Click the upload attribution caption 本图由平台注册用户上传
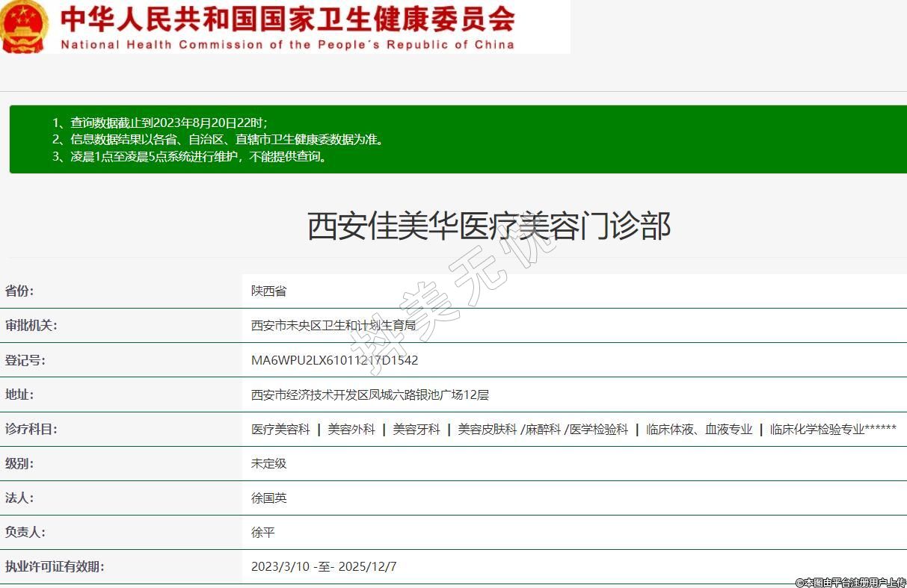 tap(850, 581)
